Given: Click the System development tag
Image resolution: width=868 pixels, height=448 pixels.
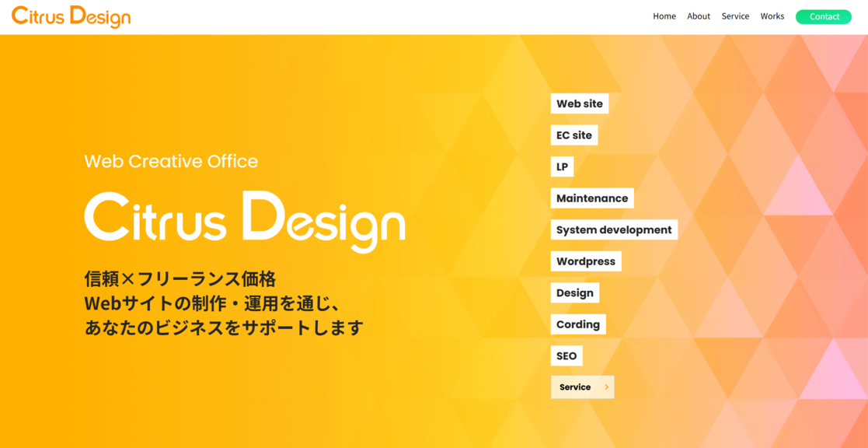Looking at the screenshot, I should [613, 230].
